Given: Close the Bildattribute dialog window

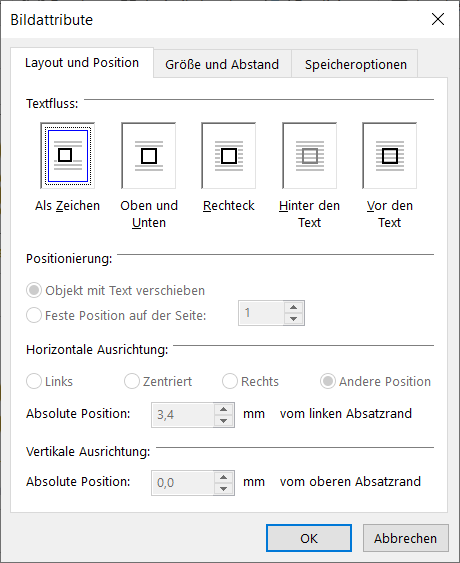Looking at the screenshot, I should pos(438,19).
